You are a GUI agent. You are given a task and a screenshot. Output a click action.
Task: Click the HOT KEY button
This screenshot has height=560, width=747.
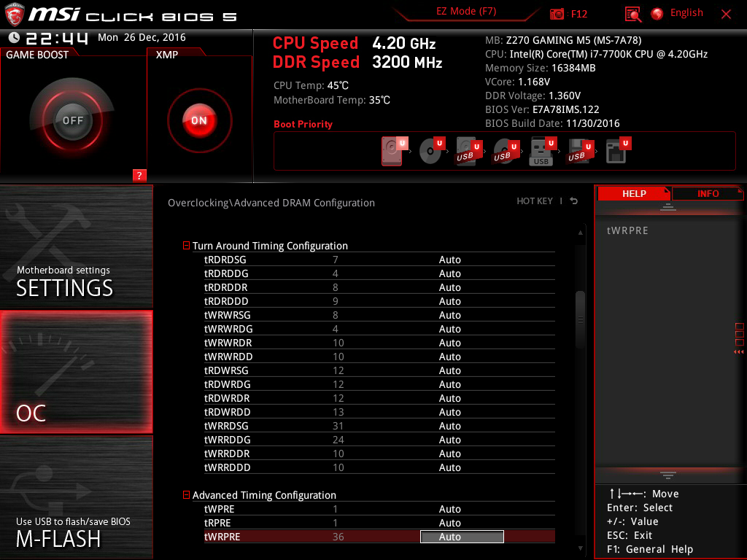[535, 201]
